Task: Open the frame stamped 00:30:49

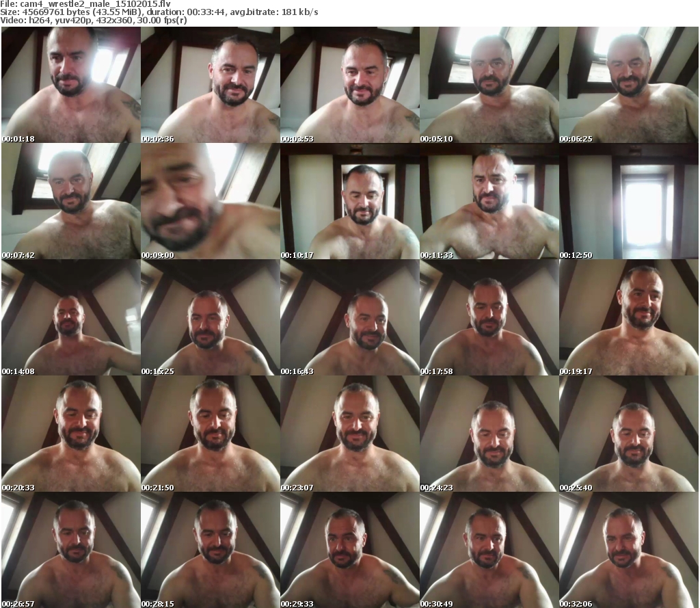Action: 489,550
